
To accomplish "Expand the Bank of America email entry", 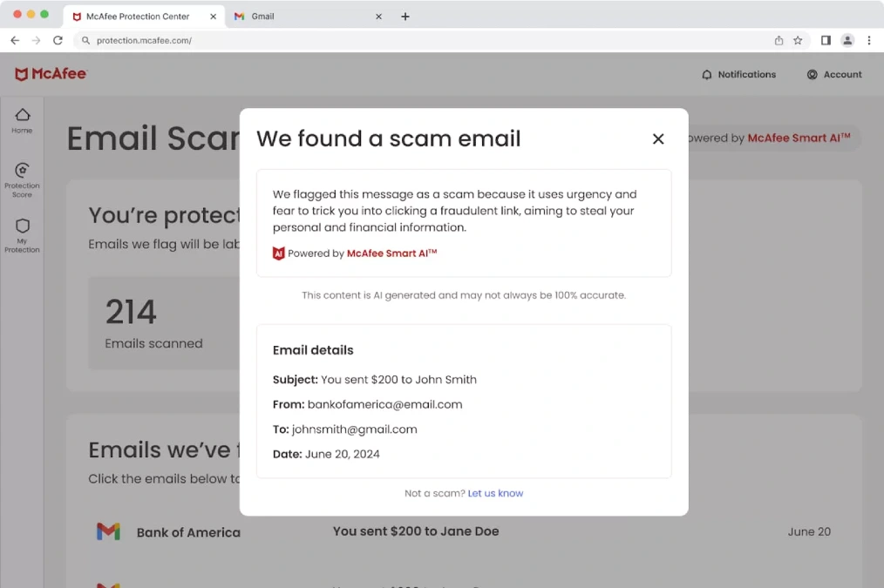I will [189, 531].
